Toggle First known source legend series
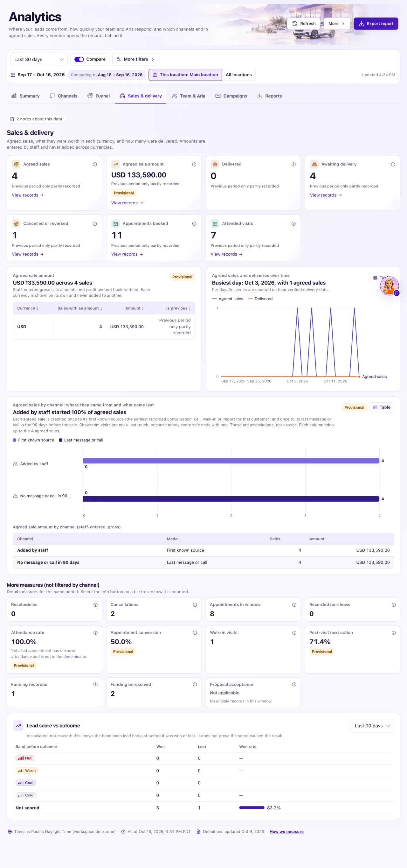Screen dimensions: 407x868 pyautogui.click(x=33, y=440)
